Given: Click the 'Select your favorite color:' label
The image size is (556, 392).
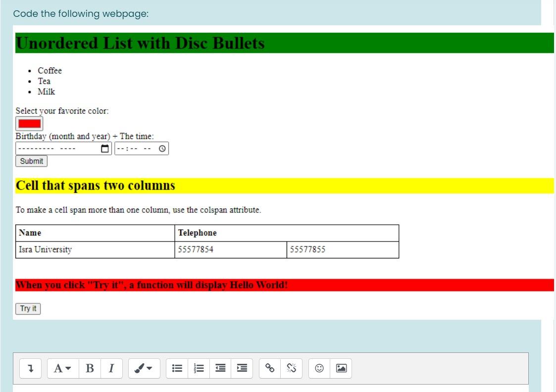Looking at the screenshot, I should point(62,111).
